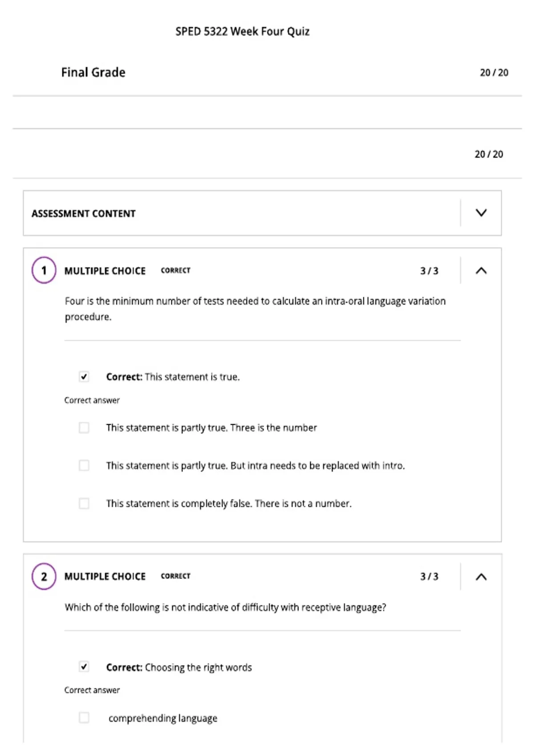Check the 'comprehending language' checkbox
The width and height of the screenshot is (534, 756).
pyautogui.click(x=84, y=718)
